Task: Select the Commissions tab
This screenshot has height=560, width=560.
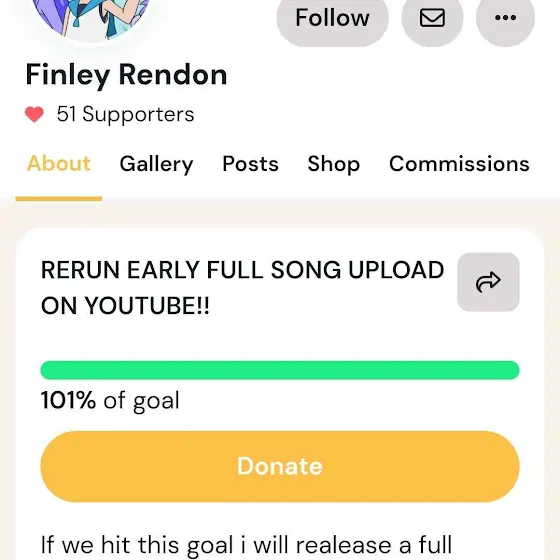Action: [459, 164]
